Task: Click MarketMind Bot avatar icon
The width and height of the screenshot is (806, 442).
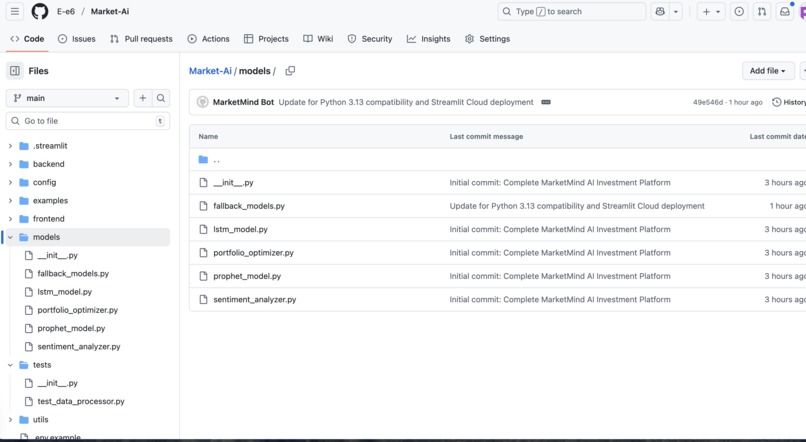Action: click(203, 102)
